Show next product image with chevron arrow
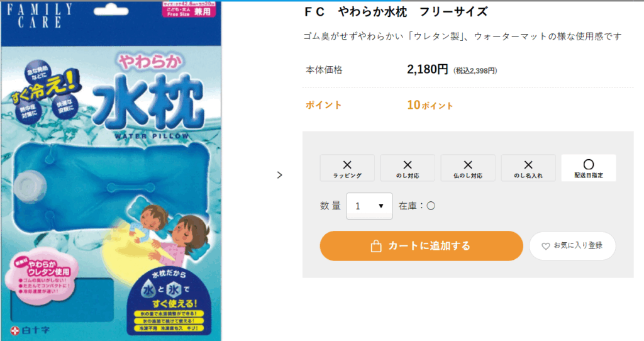The image size is (644, 341). coord(280,175)
